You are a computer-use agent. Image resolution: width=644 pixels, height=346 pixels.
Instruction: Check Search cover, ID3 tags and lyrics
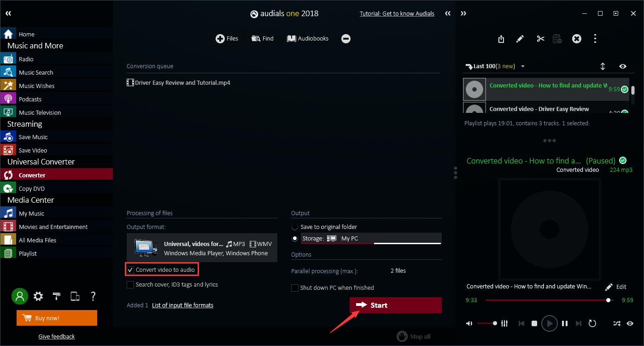tap(130, 285)
